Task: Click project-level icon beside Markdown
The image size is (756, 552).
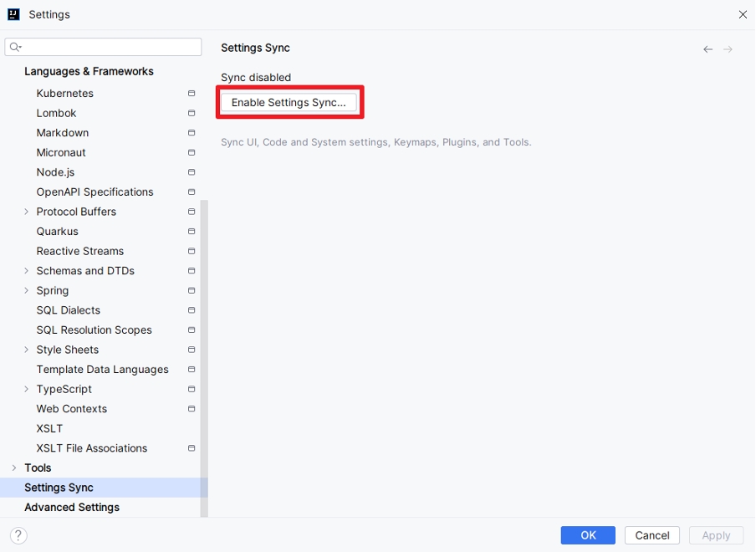Action: pyautogui.click(x=192, y=133)
